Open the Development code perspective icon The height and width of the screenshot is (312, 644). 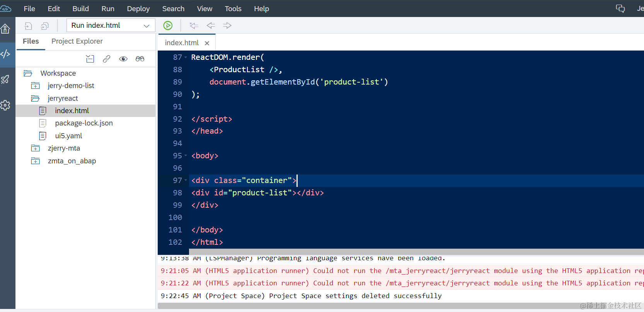tap(5, 54)
